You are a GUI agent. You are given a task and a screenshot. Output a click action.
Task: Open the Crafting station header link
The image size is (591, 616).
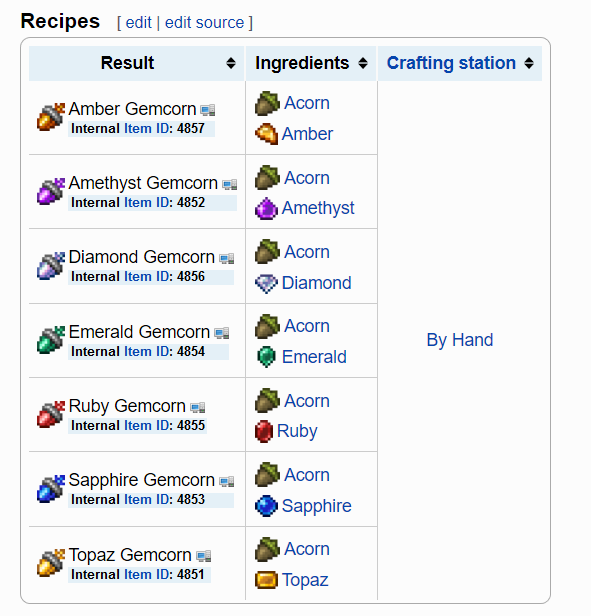451,63
